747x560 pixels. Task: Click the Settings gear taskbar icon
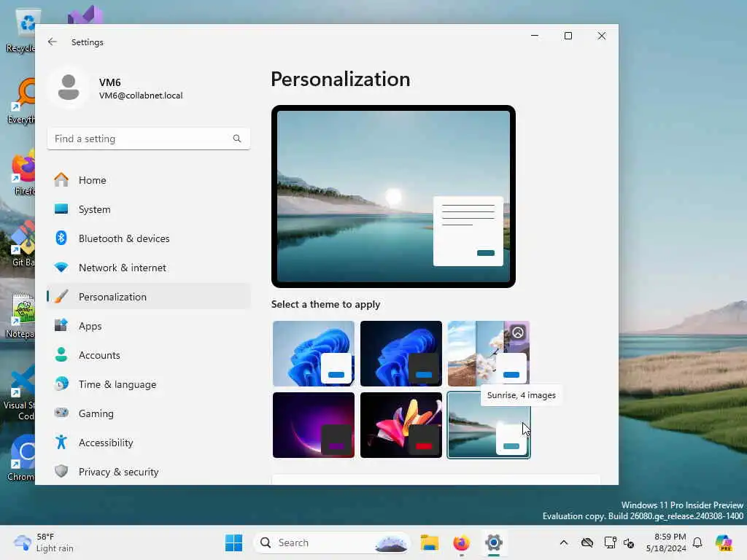point(494,542)
